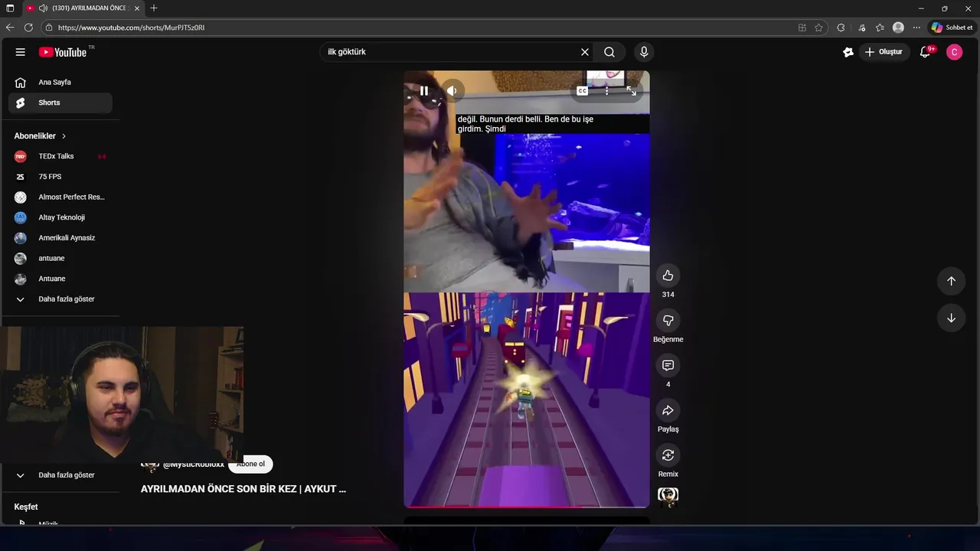Open the three-dot more options on the Short
This screenshot has width=980, height=551.
click(606, 91)
